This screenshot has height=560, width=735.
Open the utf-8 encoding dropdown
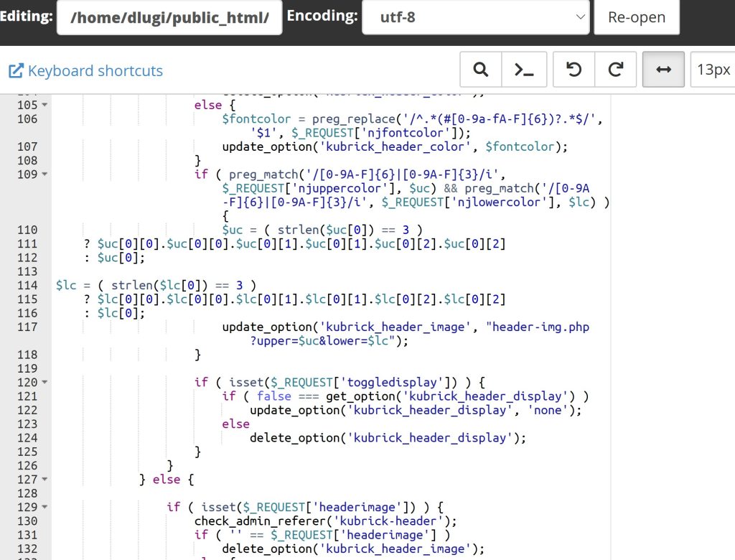pyautogui.click(x=475, y=17)
